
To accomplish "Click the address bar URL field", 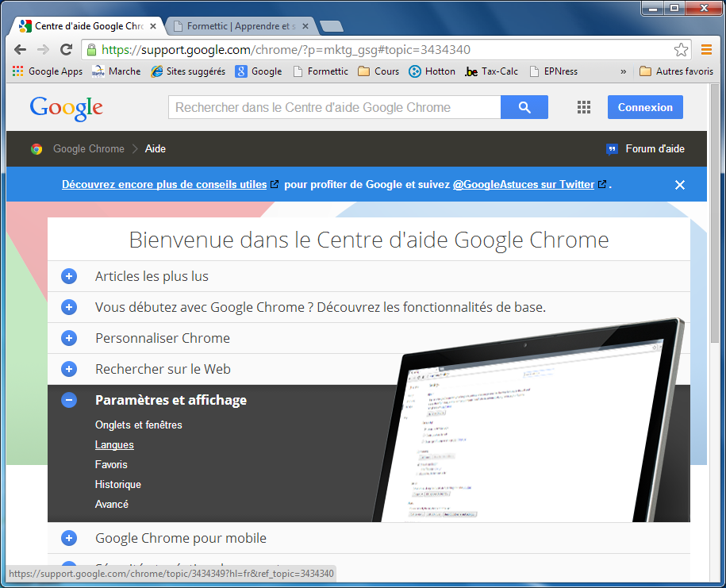I will [386, 49].
